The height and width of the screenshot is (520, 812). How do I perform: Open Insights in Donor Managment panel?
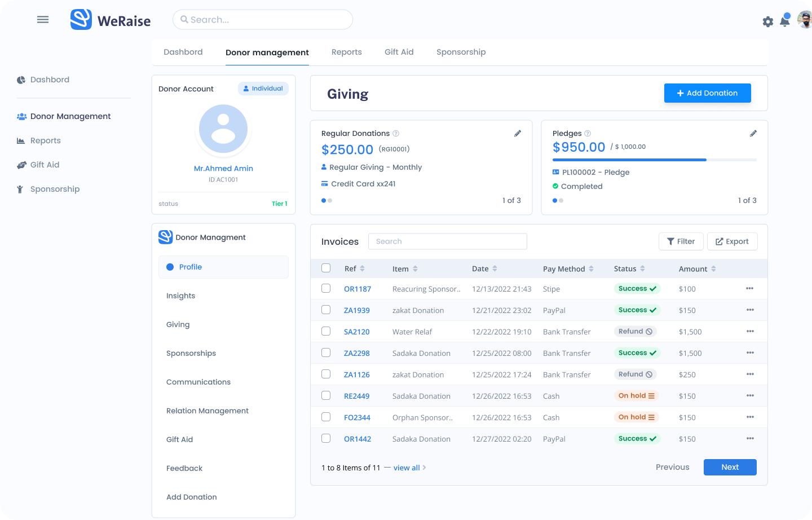click(x=180, y=296)
